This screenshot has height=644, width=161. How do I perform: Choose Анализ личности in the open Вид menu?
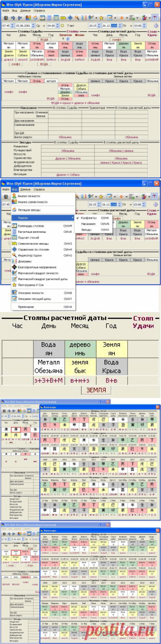click(43, 196)
